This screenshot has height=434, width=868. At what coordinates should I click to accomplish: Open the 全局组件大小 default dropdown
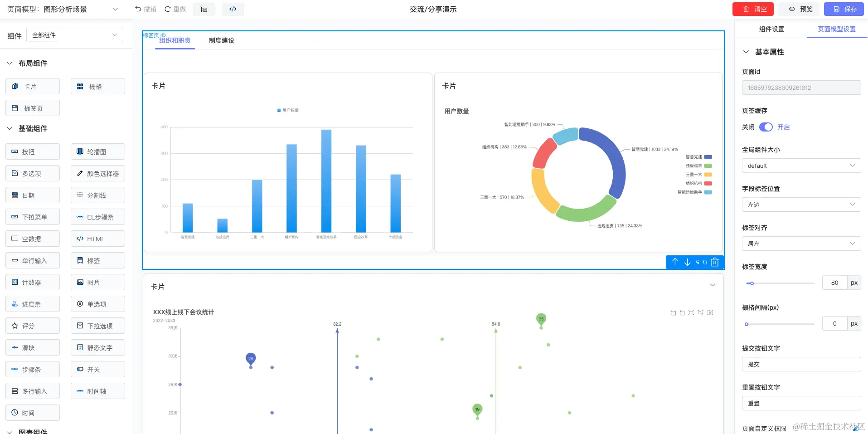[x=801, y=166]
